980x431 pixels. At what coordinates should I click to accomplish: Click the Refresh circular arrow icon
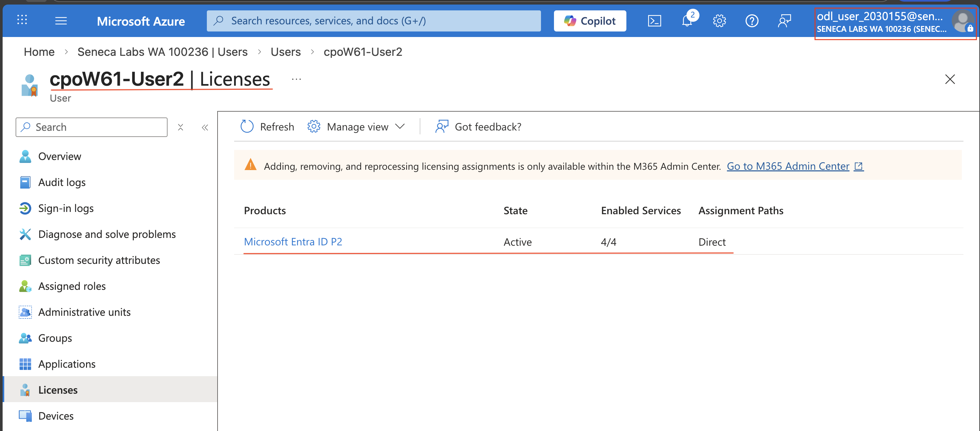[247, 127]
